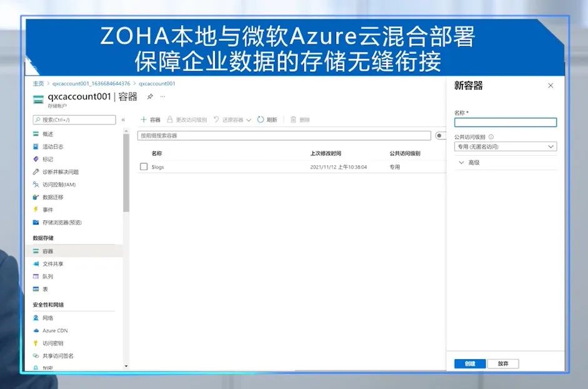This screenshot has width=588, height=389.
Task: Click the plus 容器 add container button
Action: click(150, 119)
